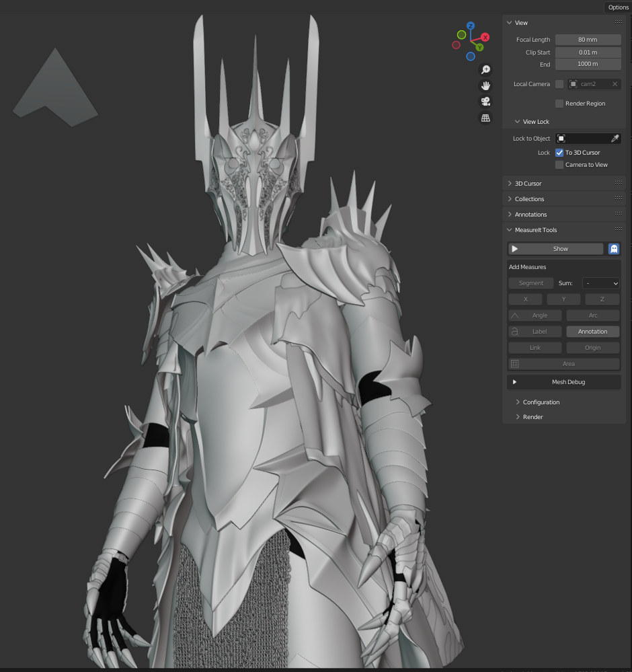Click the Origin button
632x672 pixels.
592,348
